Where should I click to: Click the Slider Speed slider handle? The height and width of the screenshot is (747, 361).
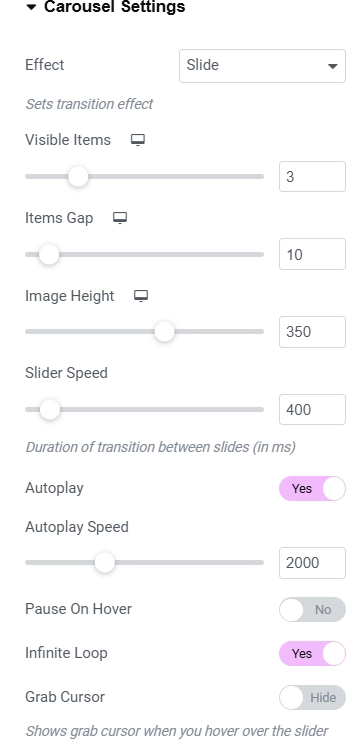click(x=50, y=410)
